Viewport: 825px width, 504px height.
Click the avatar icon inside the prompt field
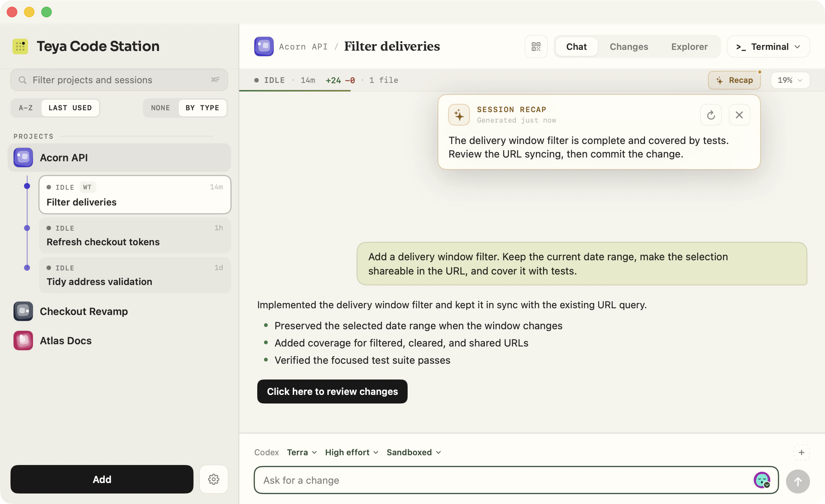[x=762, y=480]
